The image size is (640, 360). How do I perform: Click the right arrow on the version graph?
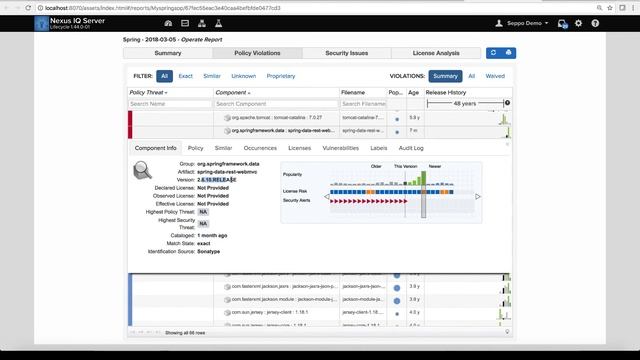tap(478, 197)
